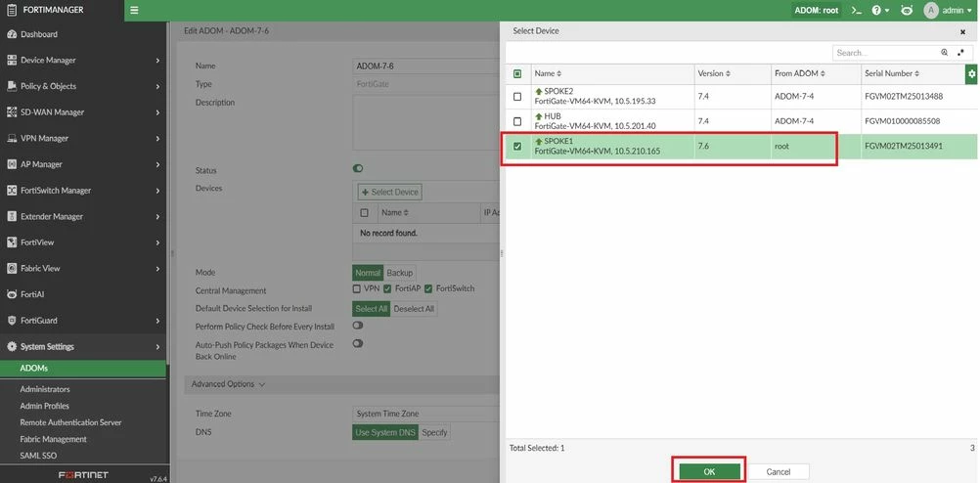Check the SPOKE2 device checkbox
980x483 pixels.
tap(517, 96)
